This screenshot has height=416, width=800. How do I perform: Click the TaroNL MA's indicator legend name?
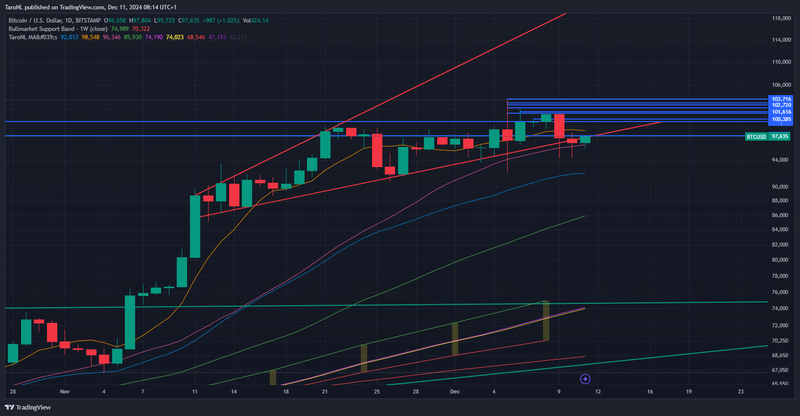(33, 37)
